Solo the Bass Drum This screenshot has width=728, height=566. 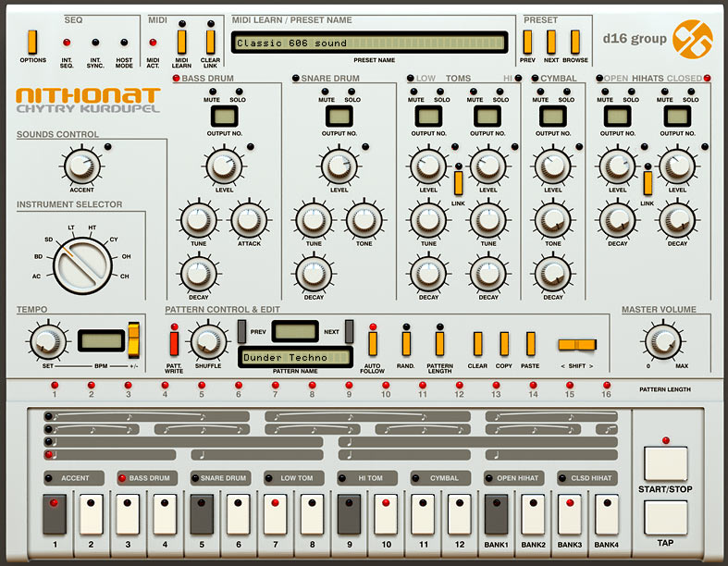pos(239,92)
